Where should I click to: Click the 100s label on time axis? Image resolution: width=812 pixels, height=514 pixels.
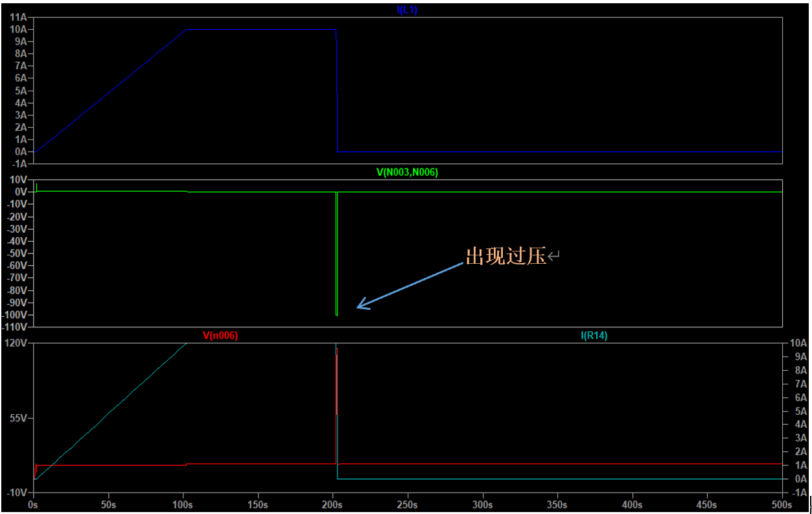pyautogui.click(x=183, y=504)
